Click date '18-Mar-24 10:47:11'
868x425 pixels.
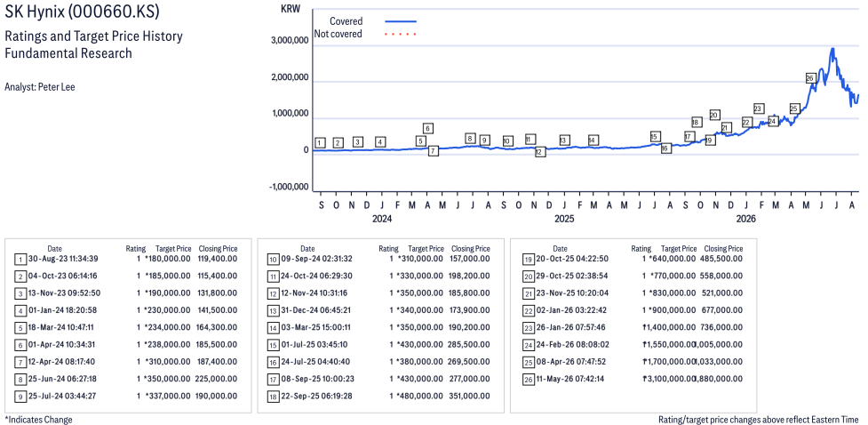coord(61,327)
